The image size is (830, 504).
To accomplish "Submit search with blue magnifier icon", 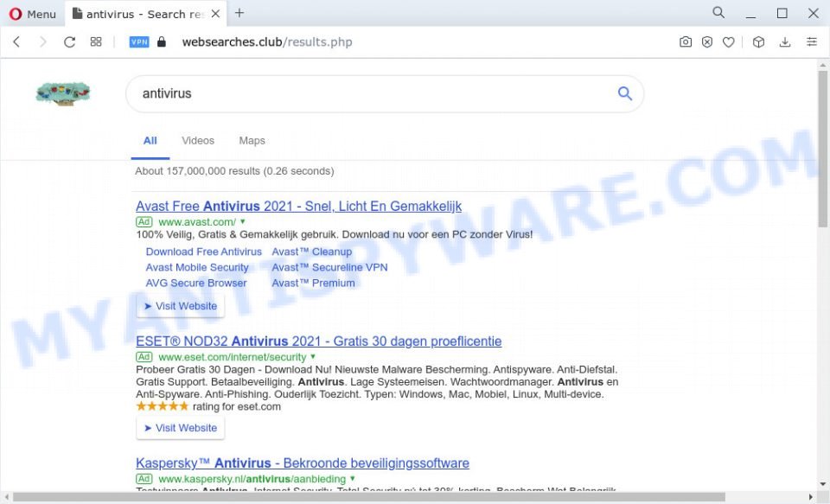I will click(625, 93).
